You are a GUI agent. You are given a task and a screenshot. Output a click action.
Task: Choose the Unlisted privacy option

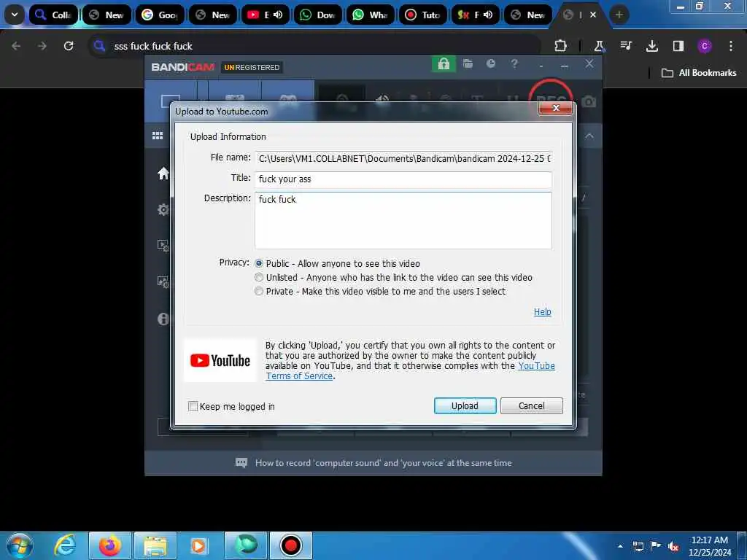point(259,277)
